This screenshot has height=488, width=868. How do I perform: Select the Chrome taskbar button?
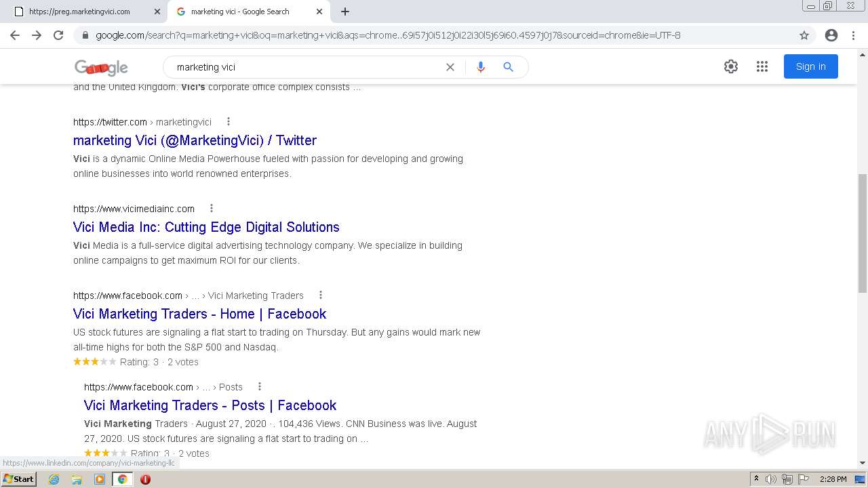[x=123, y=479]
